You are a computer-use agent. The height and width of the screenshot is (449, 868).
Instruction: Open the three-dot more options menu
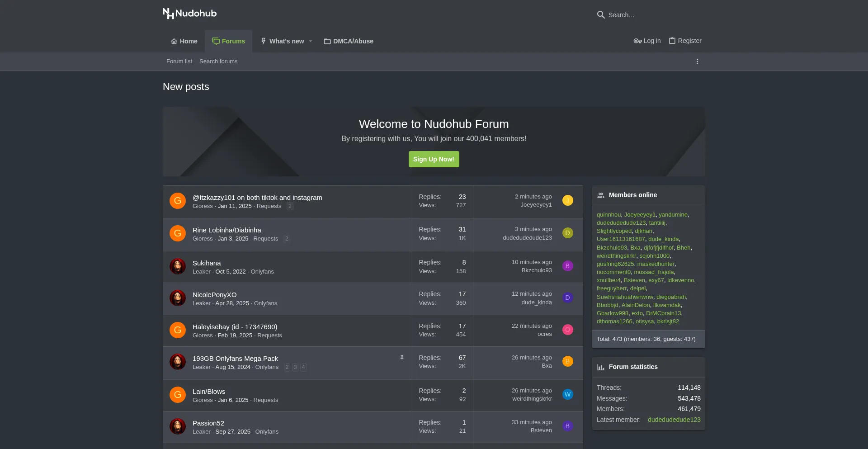(x=697, y=61)
